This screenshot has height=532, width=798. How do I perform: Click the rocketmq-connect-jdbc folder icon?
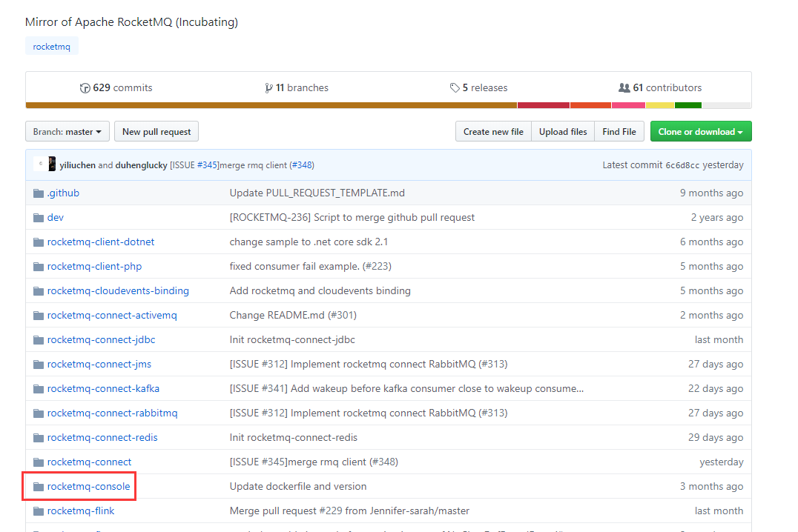click(x=39, y=340)
